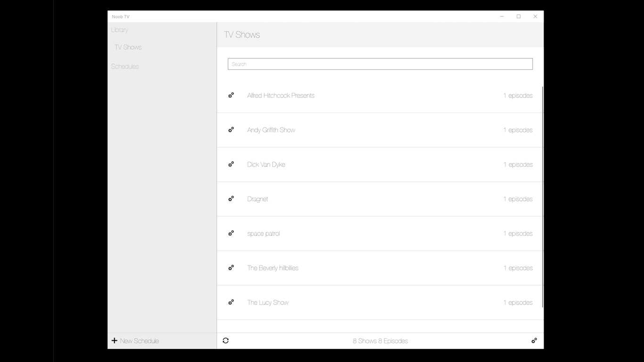Click the Library sidebar heading
The height and width of the screenshot is (362, 644).
pos(119,30)
